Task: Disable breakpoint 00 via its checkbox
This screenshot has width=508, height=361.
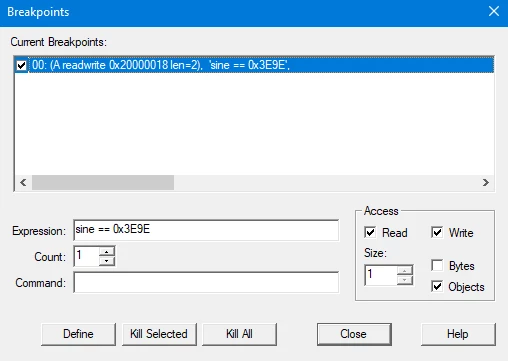Action: (21, 65)
